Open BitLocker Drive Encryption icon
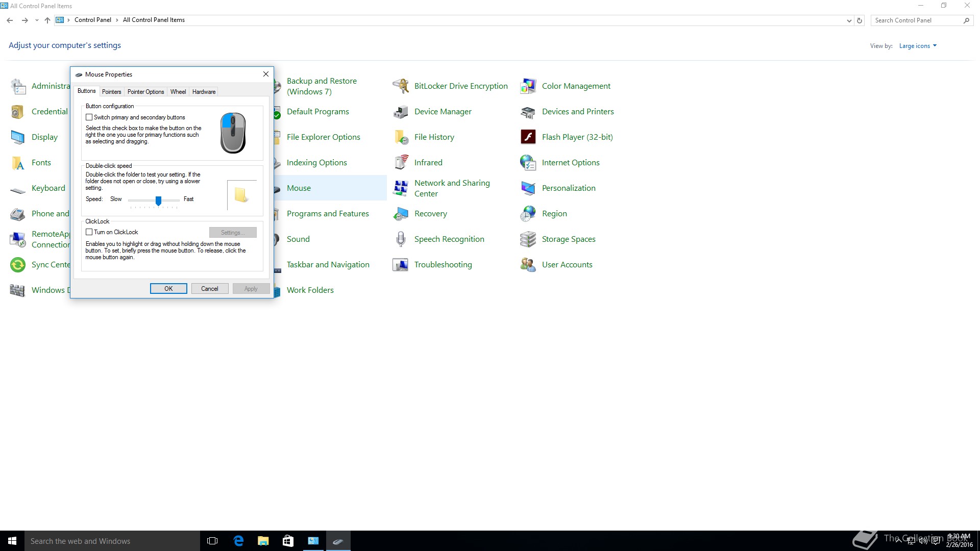Screen dimensions: 980x551 click(401, 86)
